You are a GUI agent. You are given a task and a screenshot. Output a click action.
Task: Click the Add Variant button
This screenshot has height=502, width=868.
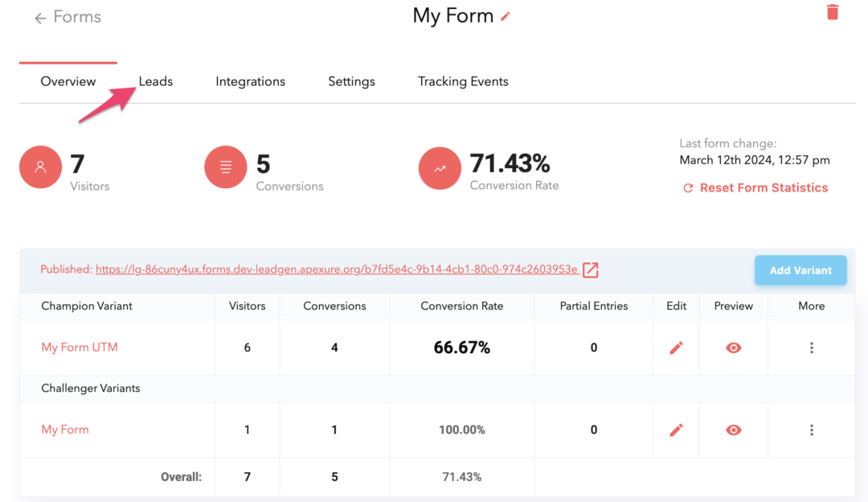click(800, 270)
